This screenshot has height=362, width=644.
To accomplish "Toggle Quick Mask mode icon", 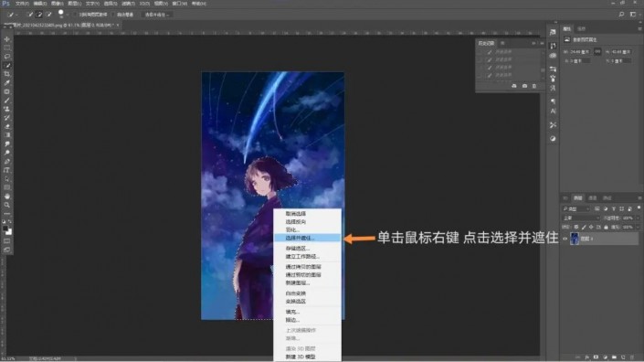I will tap(7, 240).
